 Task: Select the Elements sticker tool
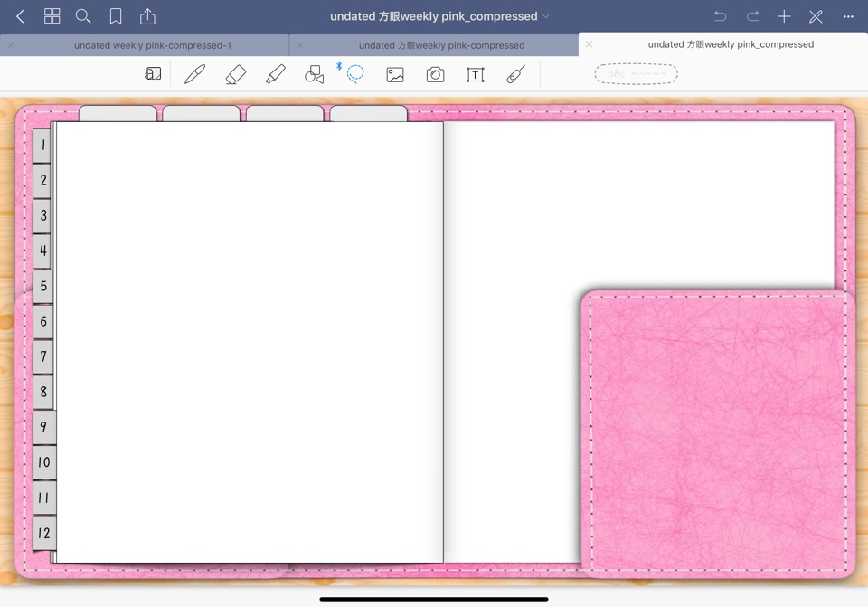(x=514, y=73)
